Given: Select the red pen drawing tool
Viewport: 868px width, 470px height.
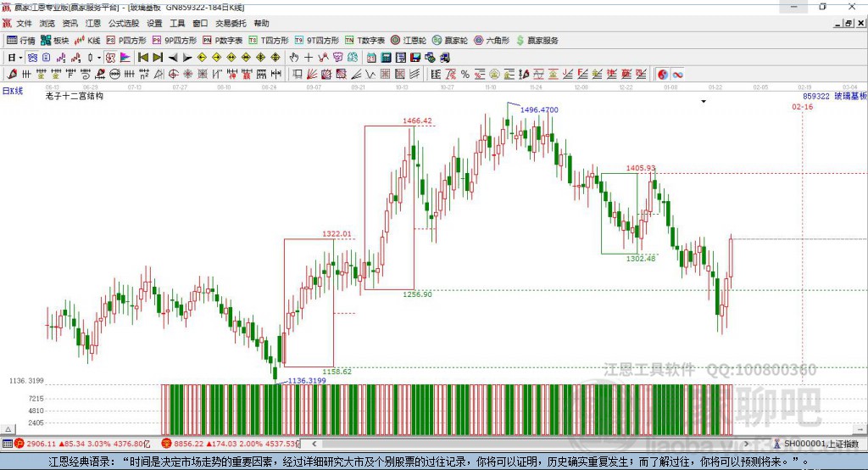Looking at the screenshot, I should click(x=12, y=75).
